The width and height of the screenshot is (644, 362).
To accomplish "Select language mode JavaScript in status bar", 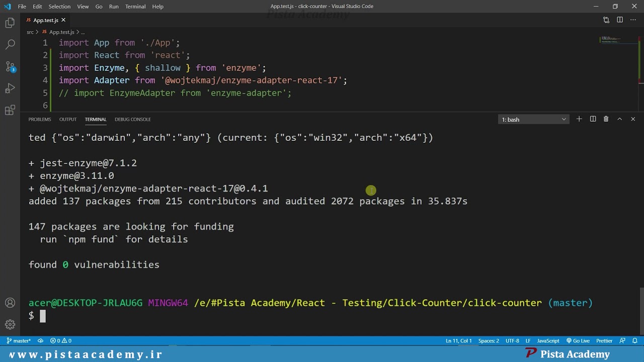I will [548, 341].
